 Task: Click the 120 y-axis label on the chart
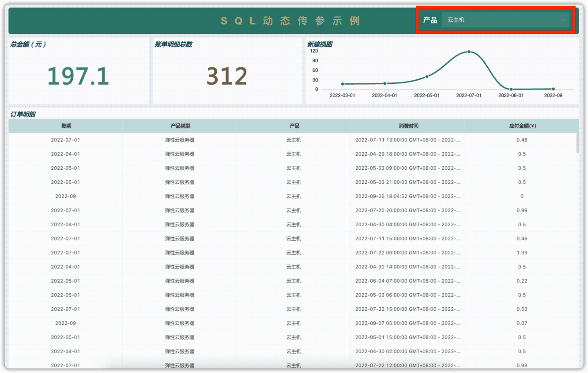coord(313,51)
